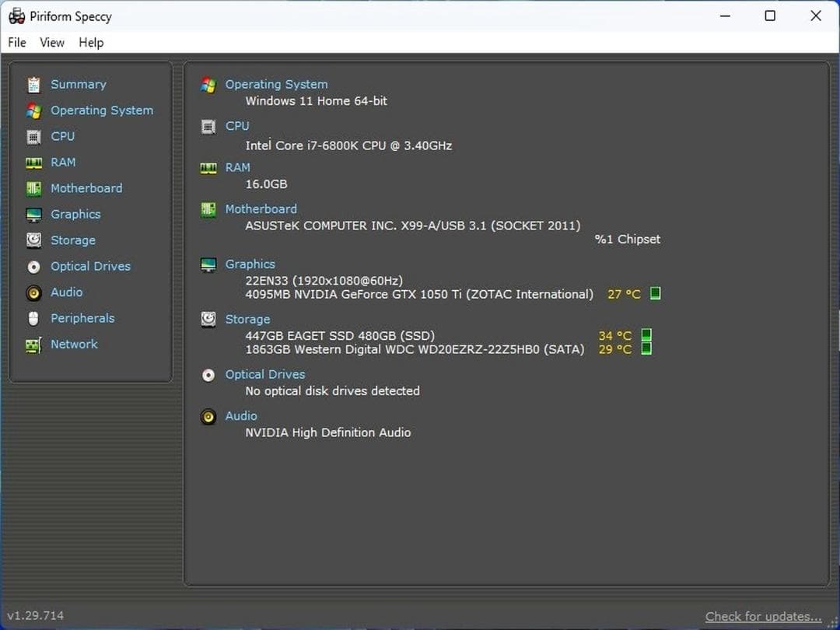Open the File menu
The width and height of the screenshot is (840, 630).
(x=16, y=43)
